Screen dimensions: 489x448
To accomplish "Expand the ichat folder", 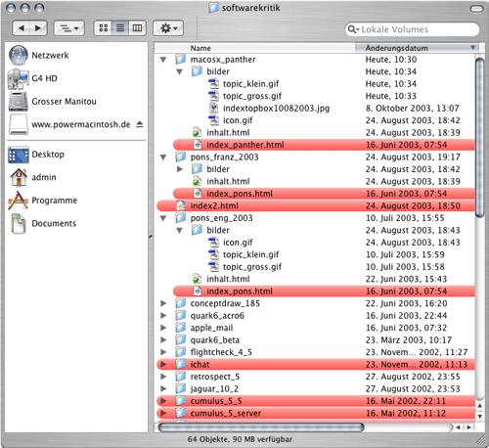I will click(163, 364).
